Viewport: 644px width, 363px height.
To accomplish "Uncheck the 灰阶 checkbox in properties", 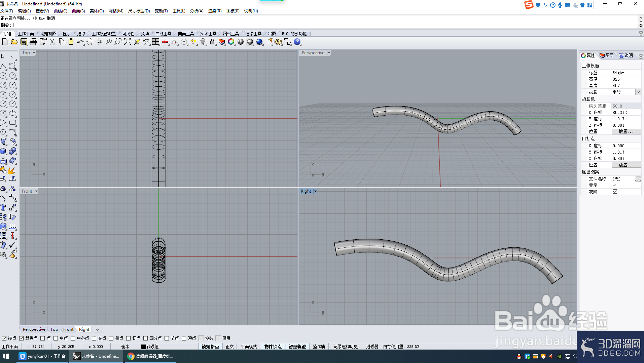I will [615, 192].
